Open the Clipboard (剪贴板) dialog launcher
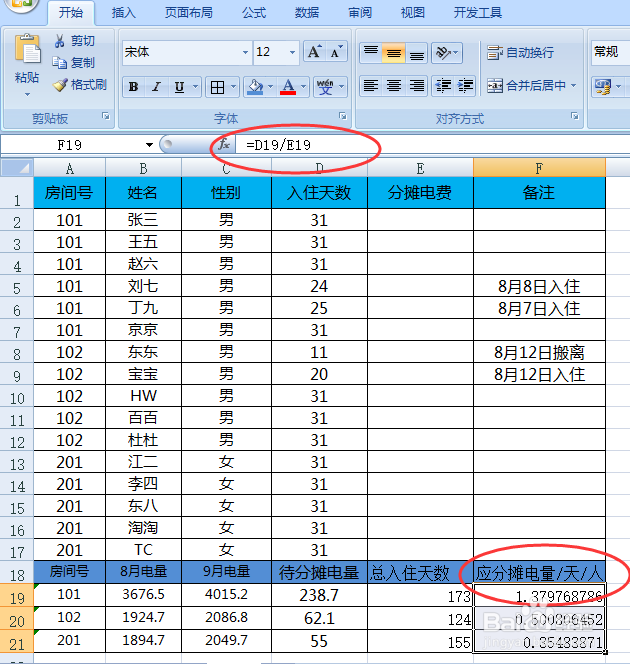 click(106, 116)
